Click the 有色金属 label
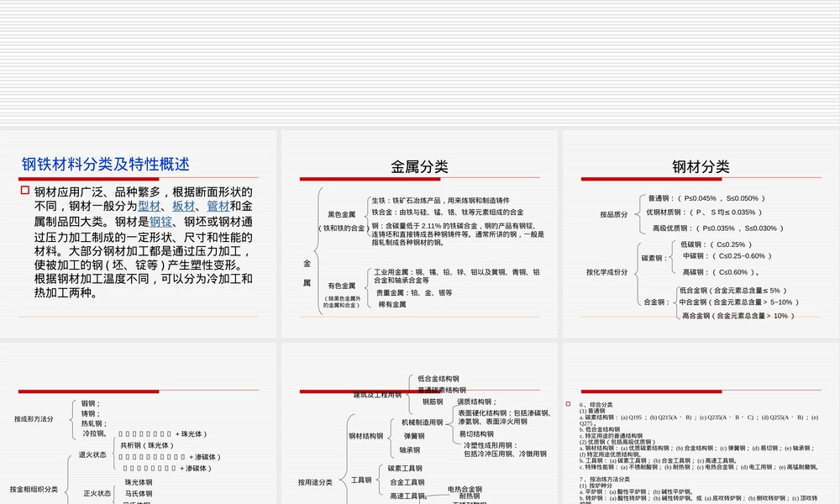 coord(342,286)
